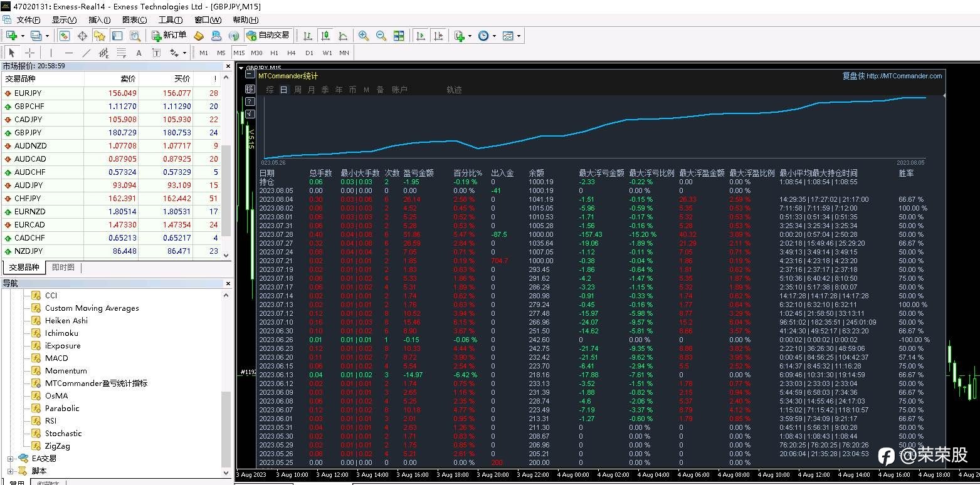Select the horizontal line drawing tool
This screenshot has width=980, height=485.
(x=69, y=53)
